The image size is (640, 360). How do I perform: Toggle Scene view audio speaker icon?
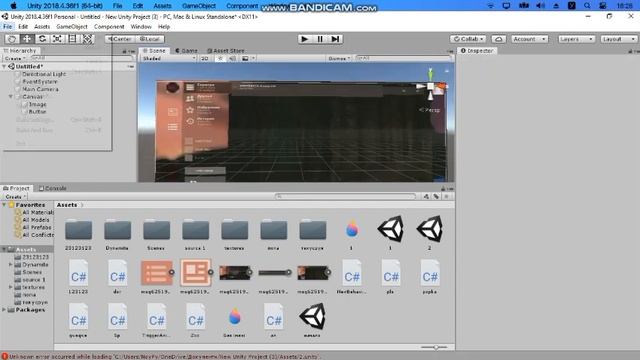(232, 58)
